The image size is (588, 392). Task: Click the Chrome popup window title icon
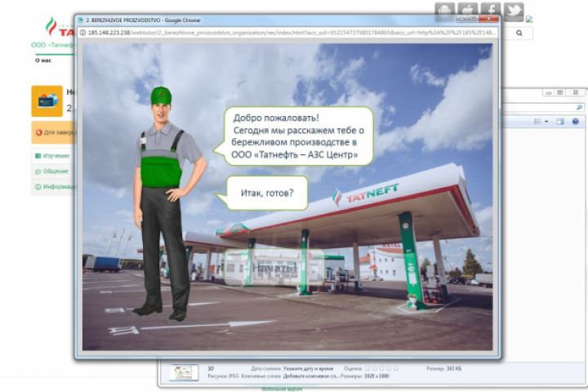coord(80,20)
